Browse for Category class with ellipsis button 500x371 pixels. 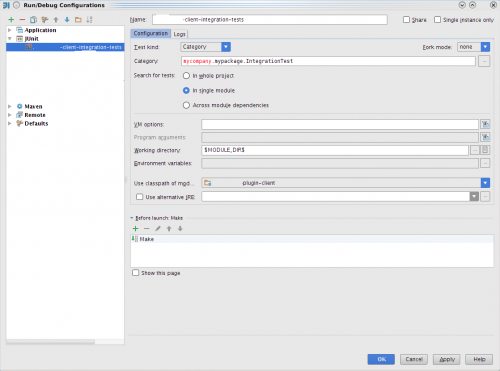pyautogui.click(x=484, y=61)
